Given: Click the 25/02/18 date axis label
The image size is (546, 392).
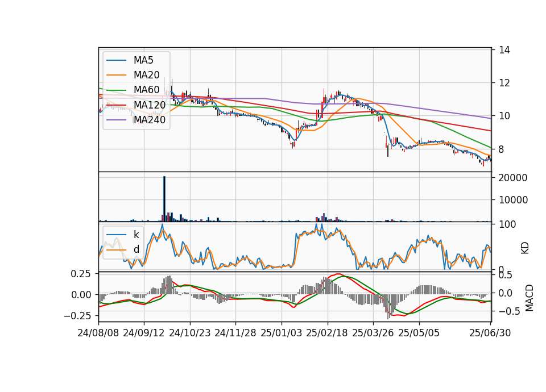Looking at the screenshot, I should pos(327,333).
